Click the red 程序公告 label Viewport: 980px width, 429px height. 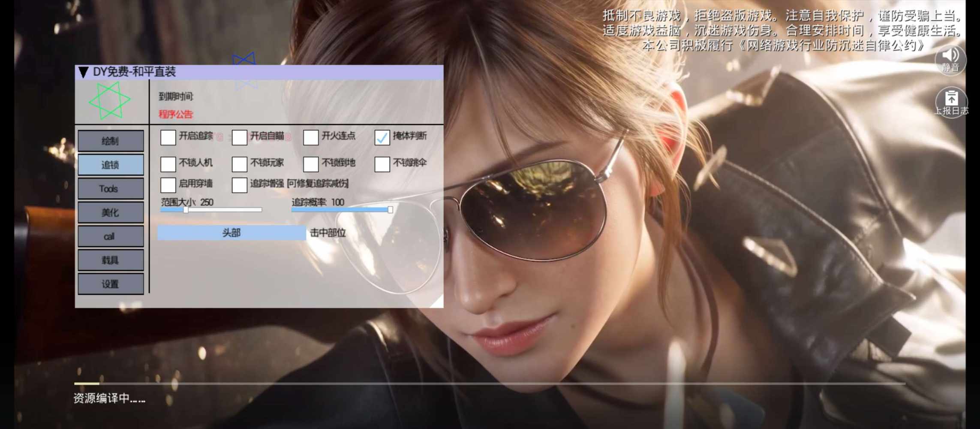tap(176, 114)
